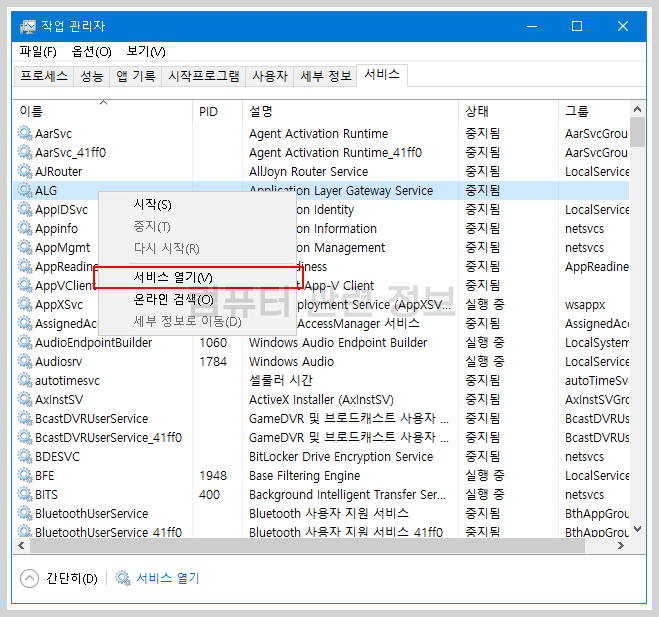Click the gear icon of AudioEndpointBuilder
The width and height of the screenshot is (659, 617).
pyautogui.click(x=25, y=343)
